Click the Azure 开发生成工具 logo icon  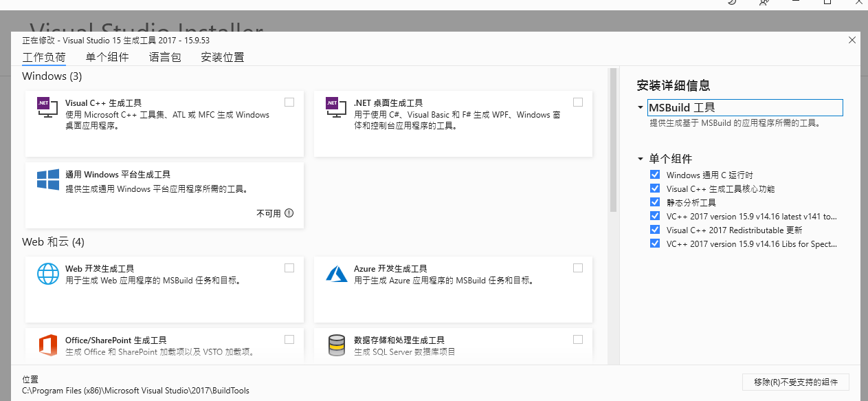click(337, 274)
